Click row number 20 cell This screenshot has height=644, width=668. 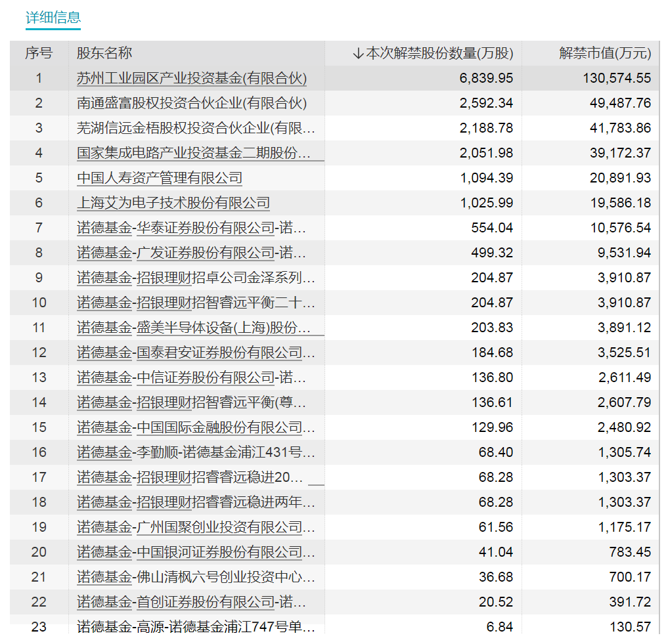(39, 553)
